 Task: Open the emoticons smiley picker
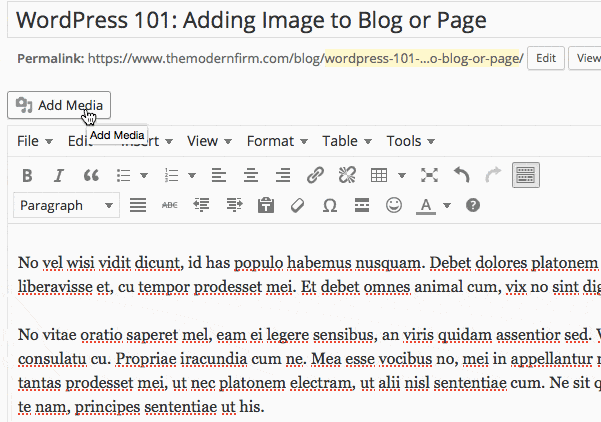point(394,205)
